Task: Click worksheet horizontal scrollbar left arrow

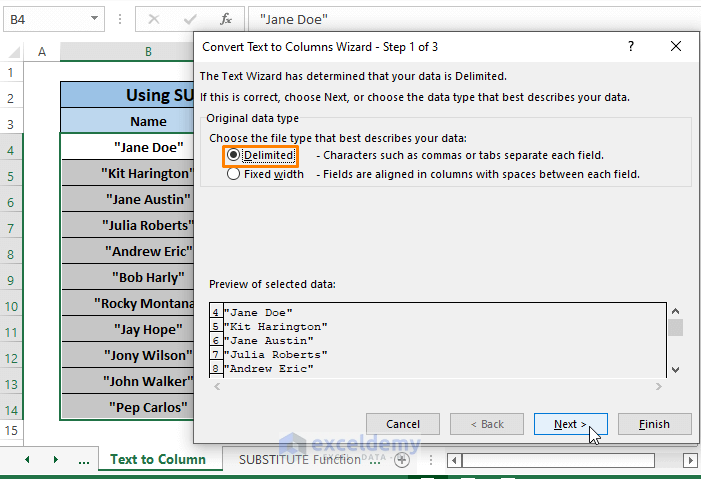Action: coord(454,460)
